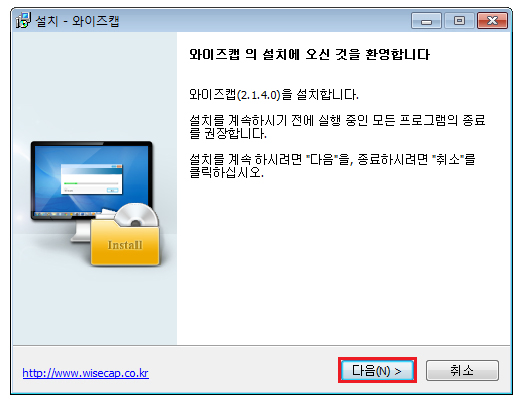Click the 취소 cancel button

coord(462,370)
